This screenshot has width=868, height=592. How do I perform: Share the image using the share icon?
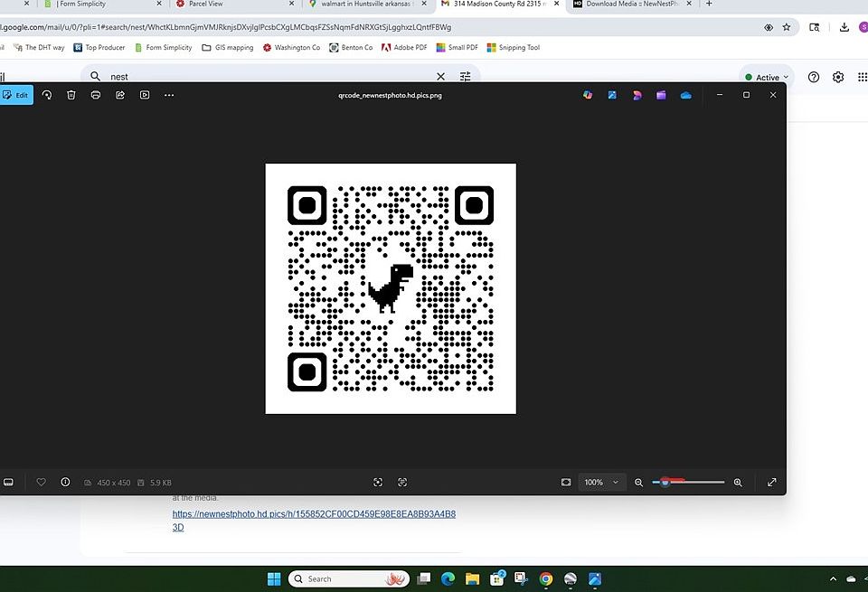120,95
